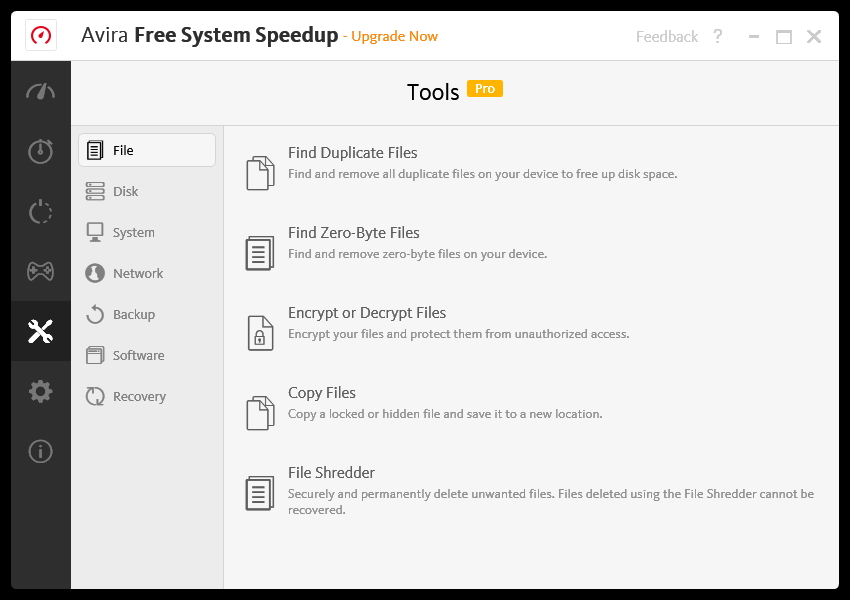
Task: Open the speedometer dashboard sidebar icon
Action: pos(40,92)
